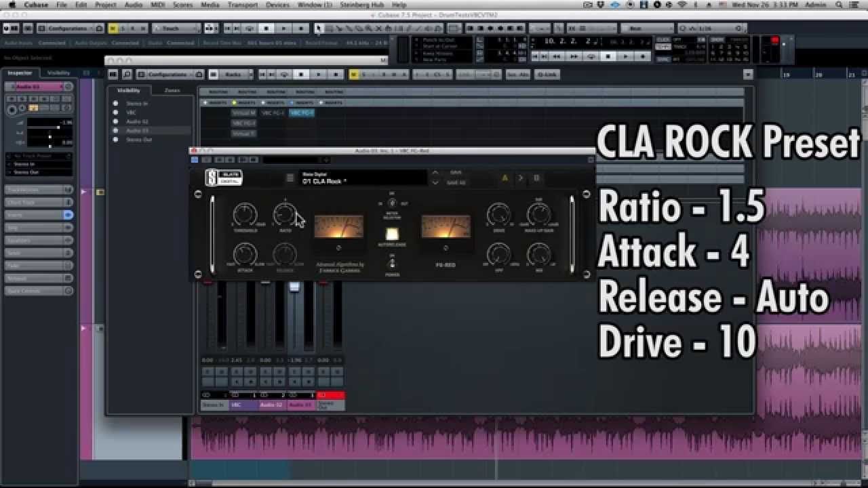This screenshot has width=868, height=488.
Task: Select the VBC channel label at mixer bottom
Action: click(243, 405)
